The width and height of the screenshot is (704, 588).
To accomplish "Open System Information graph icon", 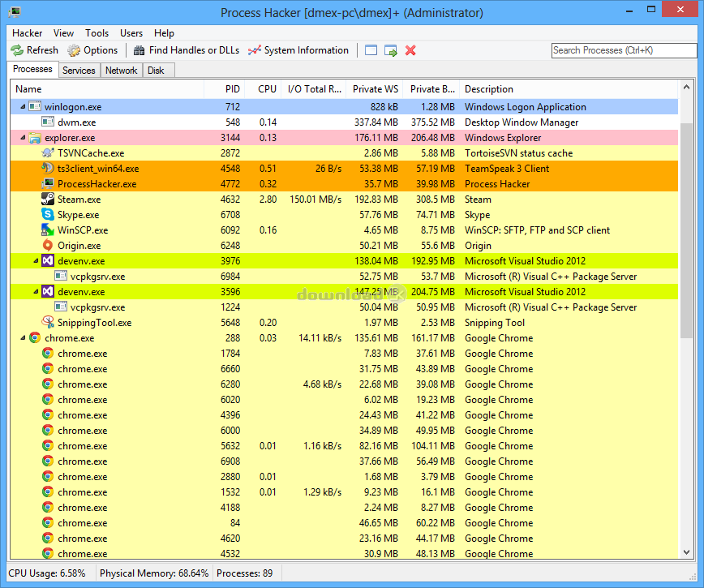I will (x=254, y=50).
